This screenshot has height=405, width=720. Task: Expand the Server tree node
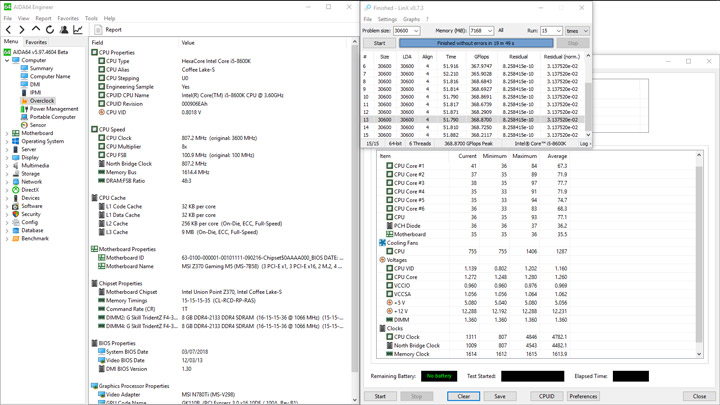click(x=7, y=150)
